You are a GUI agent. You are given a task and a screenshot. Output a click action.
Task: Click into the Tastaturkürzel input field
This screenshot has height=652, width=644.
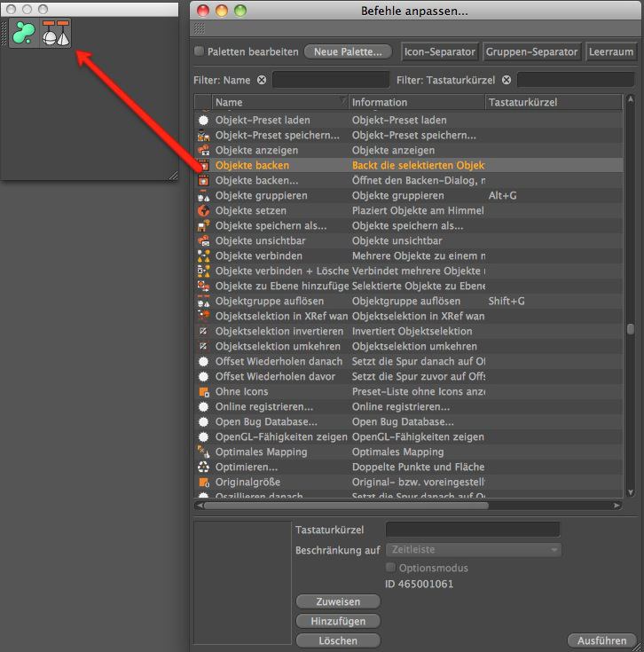click(473, 530)
